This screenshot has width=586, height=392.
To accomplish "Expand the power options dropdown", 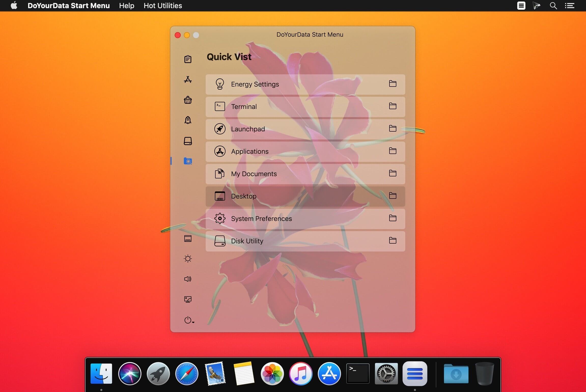I will 189,320.
